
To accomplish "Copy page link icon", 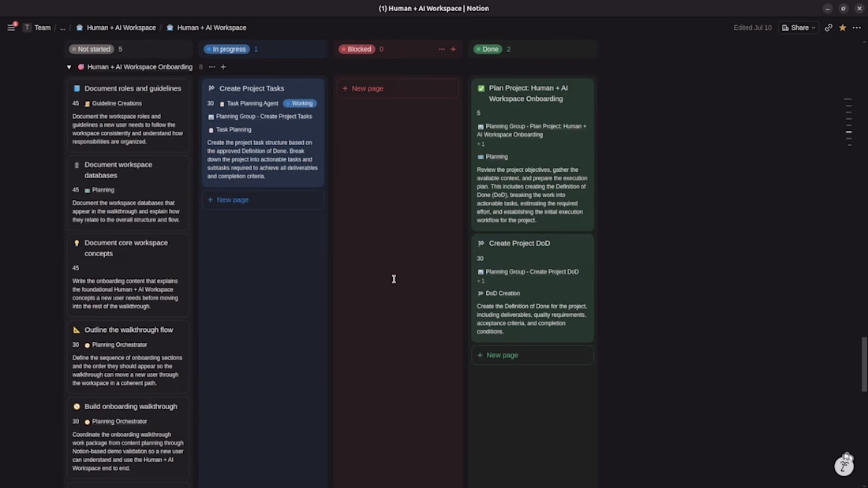I will (x=828, y=28).
